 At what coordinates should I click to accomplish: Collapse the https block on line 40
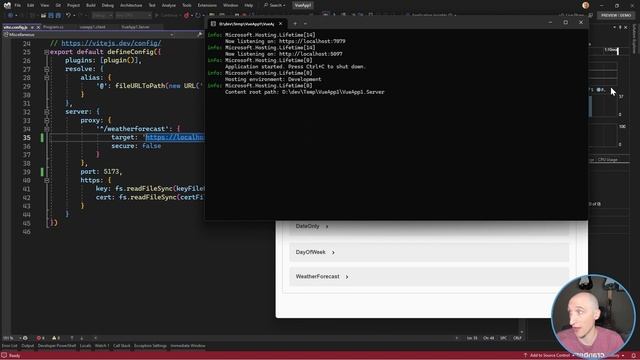point(47,180)
